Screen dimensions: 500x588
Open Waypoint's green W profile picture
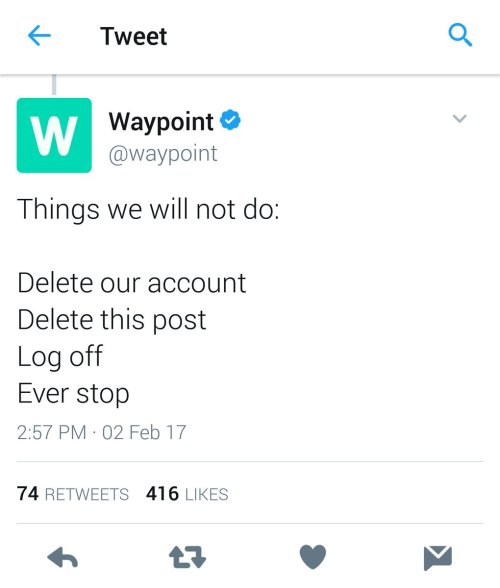coord(54,135)
